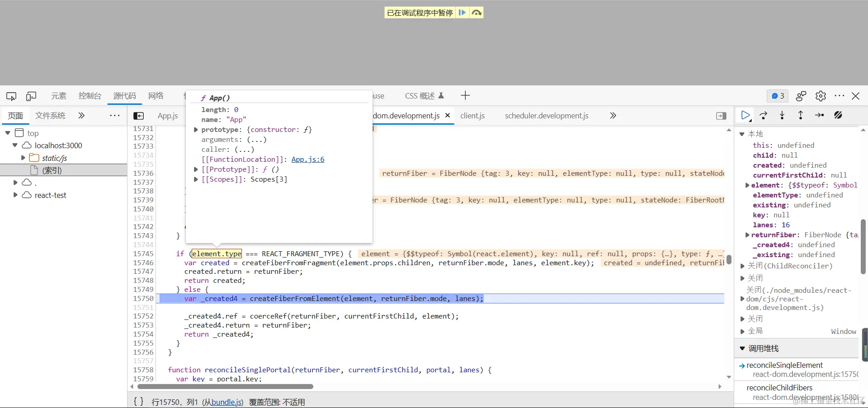Expand the 全局 scope section
The image size is (868, 408).
click(x=742, y=331)
